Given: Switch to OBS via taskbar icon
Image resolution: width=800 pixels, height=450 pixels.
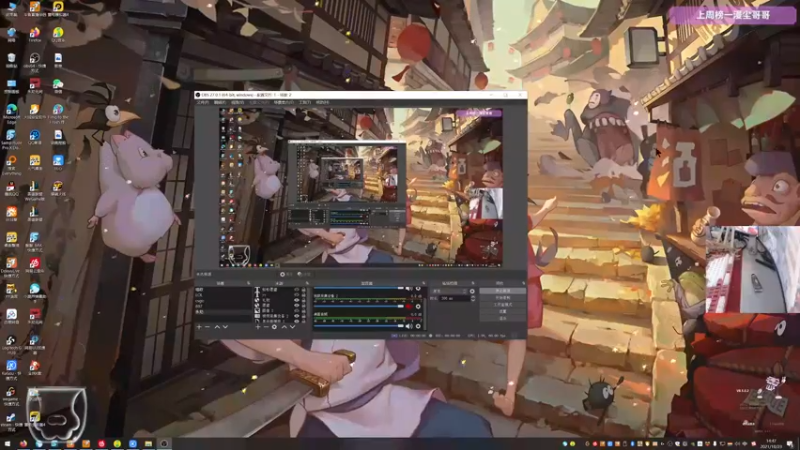Looking at the screenshot, I should click(x=164, y=444).
